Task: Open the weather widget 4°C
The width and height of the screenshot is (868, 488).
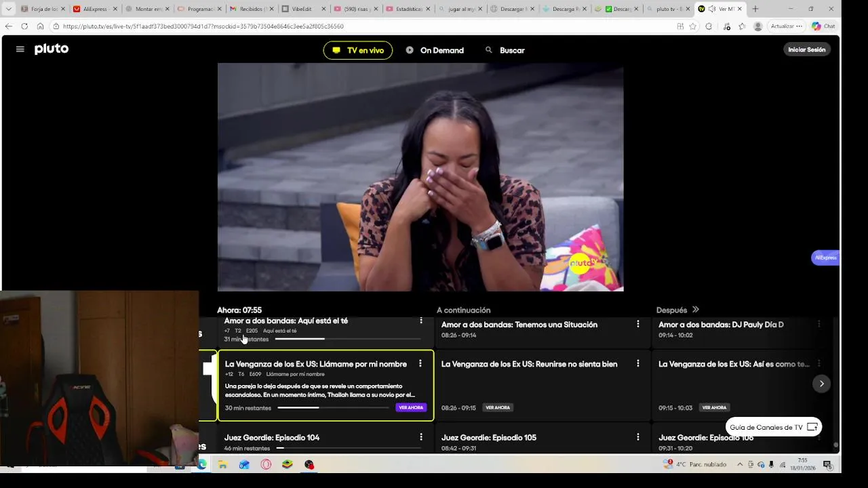Action: [696, 464]
